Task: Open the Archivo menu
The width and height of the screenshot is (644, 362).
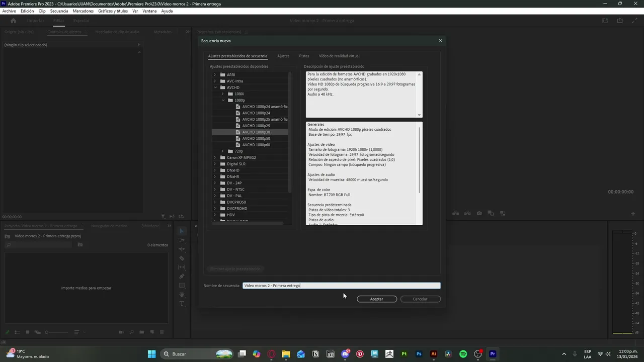Action: tap(9, 11)
